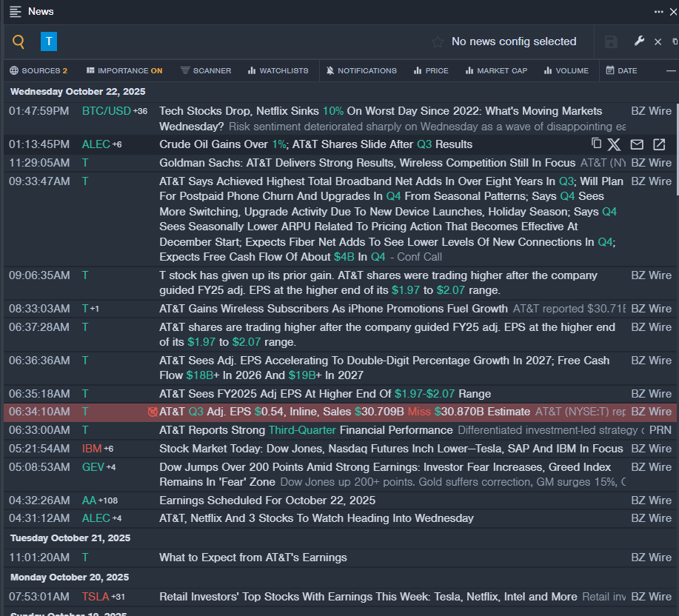Click the blue T ticker chip in search
The height and width of the screenshot is (616, 679).
coord(49,41)
